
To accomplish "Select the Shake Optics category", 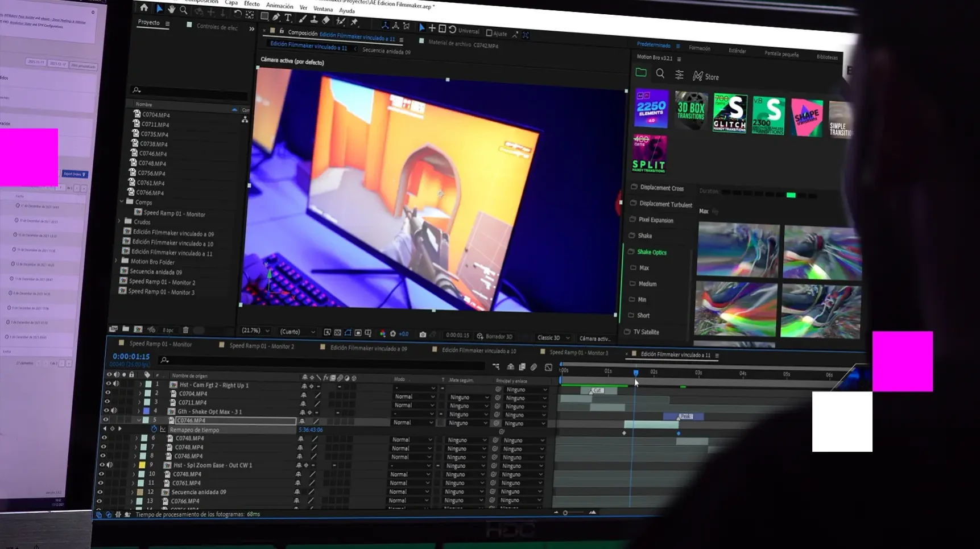I will tap(652, 252).
